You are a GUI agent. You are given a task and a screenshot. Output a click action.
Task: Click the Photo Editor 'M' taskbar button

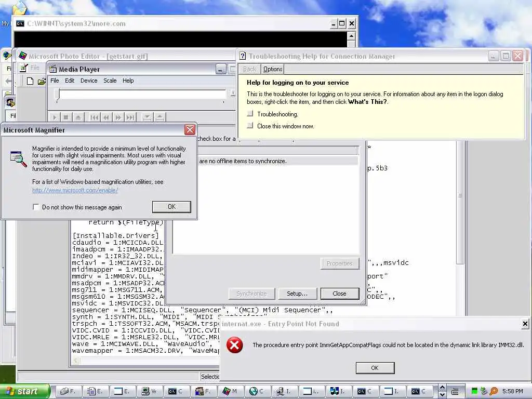point(231,392)
